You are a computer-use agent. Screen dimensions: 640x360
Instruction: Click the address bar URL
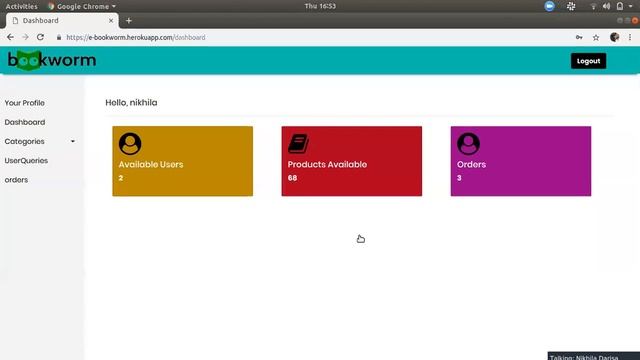136,37
